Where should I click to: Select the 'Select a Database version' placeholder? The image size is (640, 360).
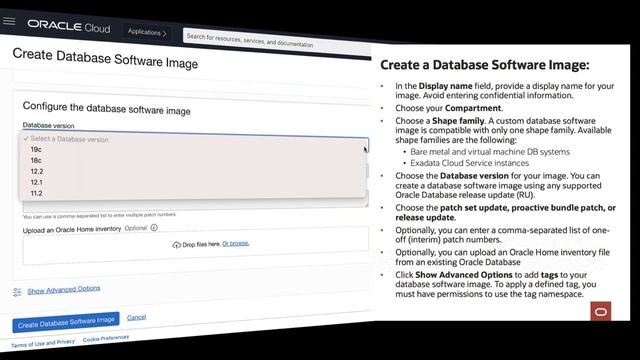click(x=69, y=139)
